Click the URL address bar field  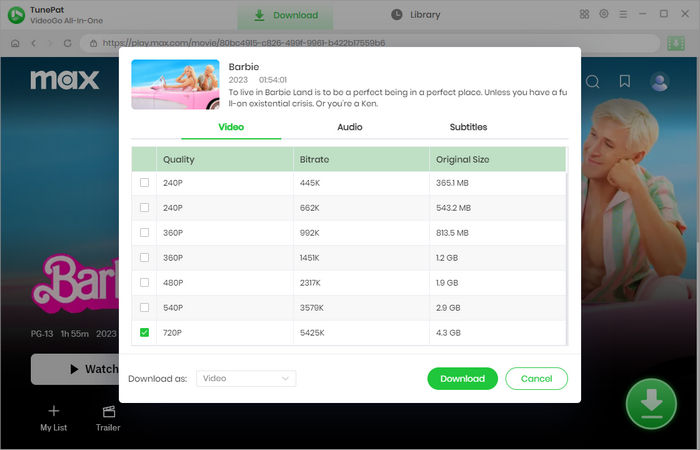point(371,43)
